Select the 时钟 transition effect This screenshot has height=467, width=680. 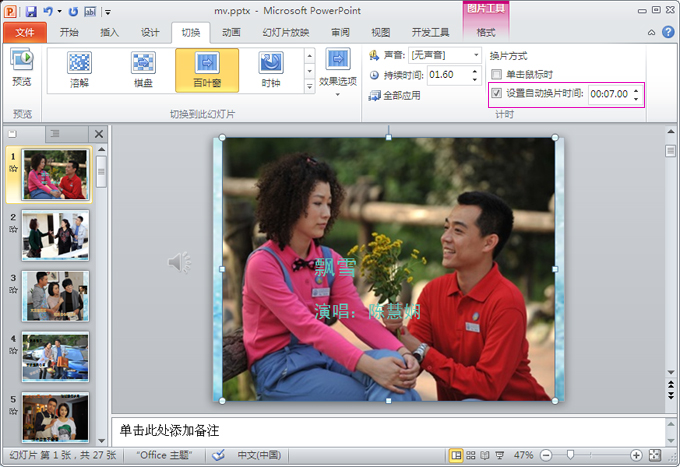pyautogui.click(x=271, y=70)
